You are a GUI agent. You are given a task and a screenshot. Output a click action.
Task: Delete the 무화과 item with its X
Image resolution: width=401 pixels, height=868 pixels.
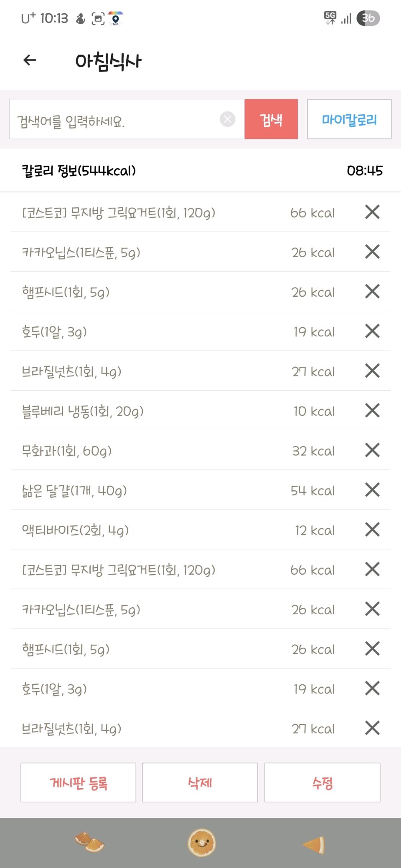[x=372, y=450]
